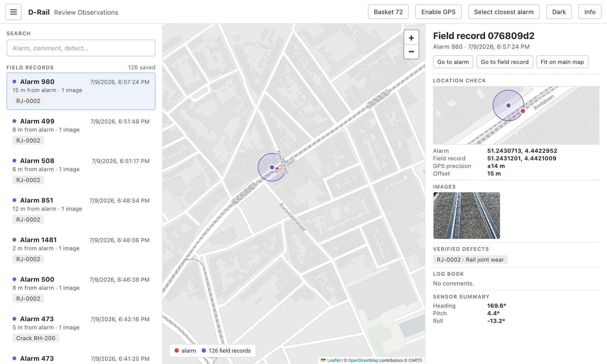Click the Field record 076809d2 heading
Viewport: 607px width, 364px height.
coord(484,36)
